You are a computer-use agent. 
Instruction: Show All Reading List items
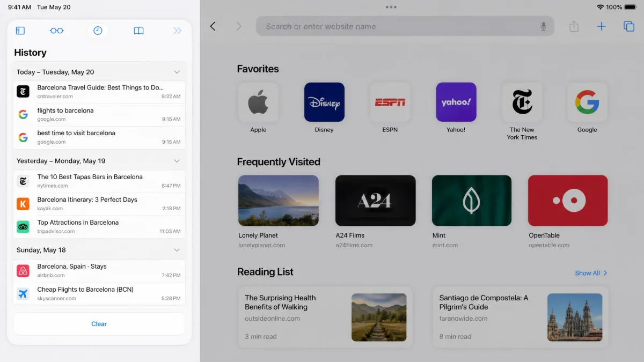[591, 273]
